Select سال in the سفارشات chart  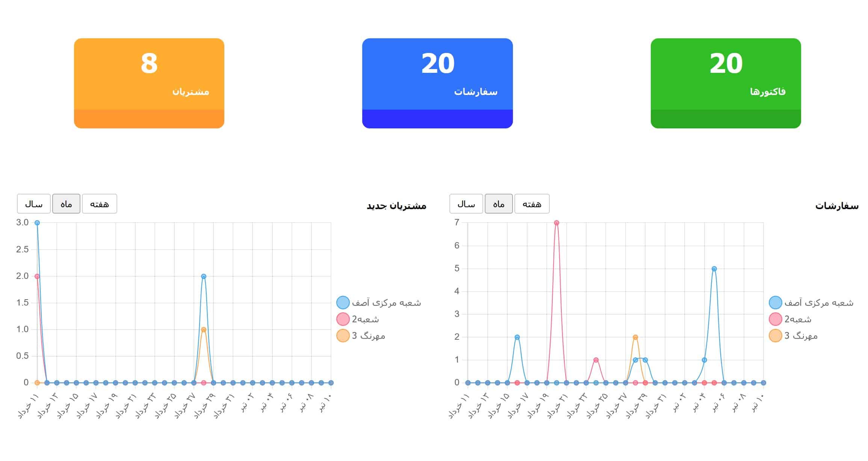466,204
